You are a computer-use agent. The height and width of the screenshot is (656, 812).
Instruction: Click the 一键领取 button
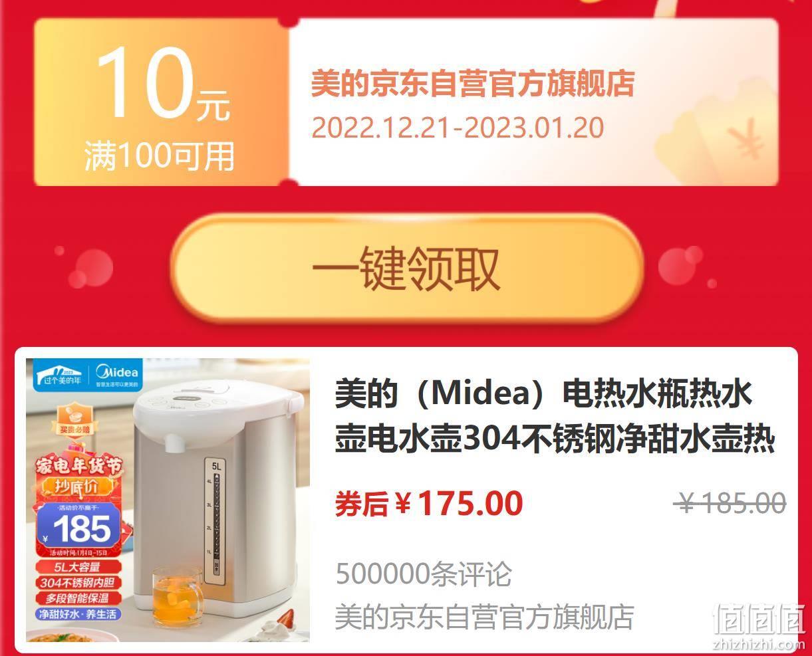pos(406,269)
